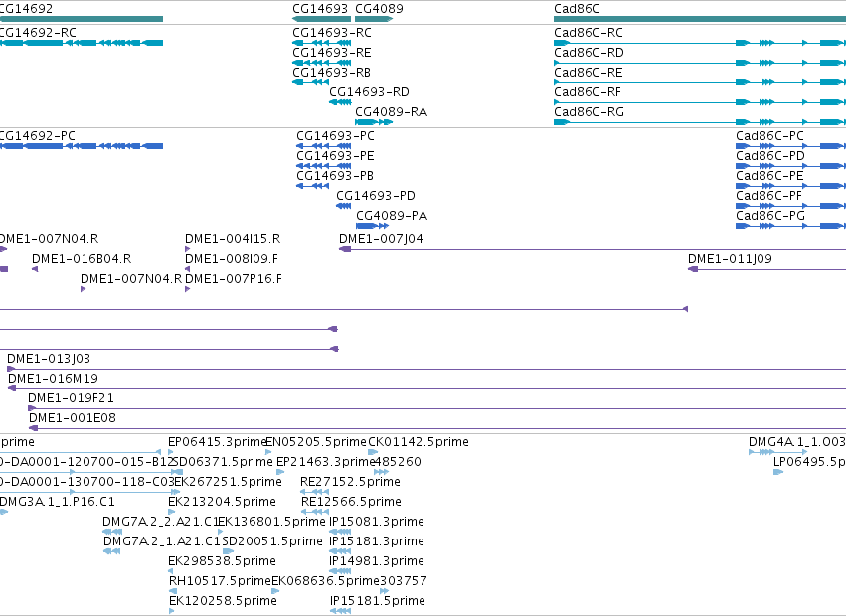Image resolution: width=846 pixels, height=616 pixels.
Task: Select the CG14693-PC protein feature
Action: click(x=324, y=146)
